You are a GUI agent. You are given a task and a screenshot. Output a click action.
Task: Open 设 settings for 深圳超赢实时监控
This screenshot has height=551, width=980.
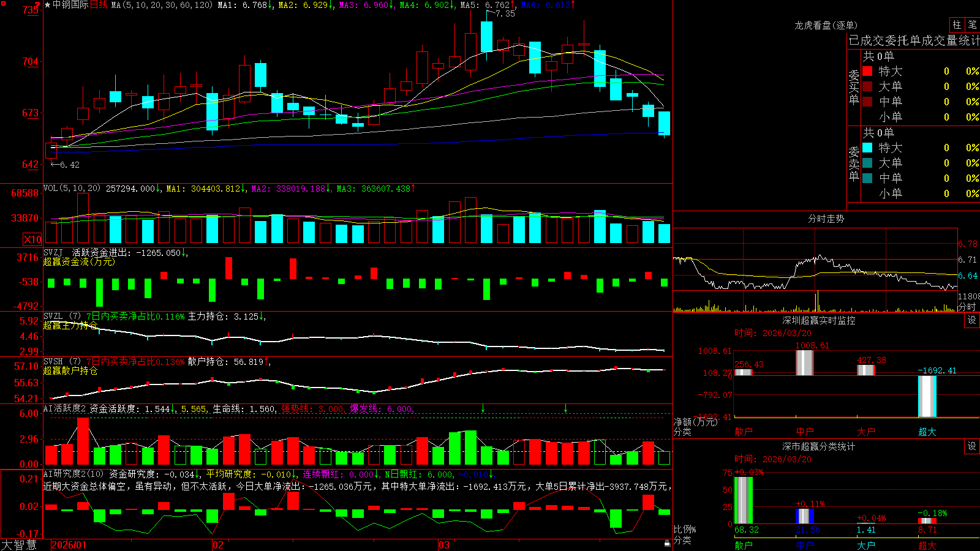coord(972,320)
